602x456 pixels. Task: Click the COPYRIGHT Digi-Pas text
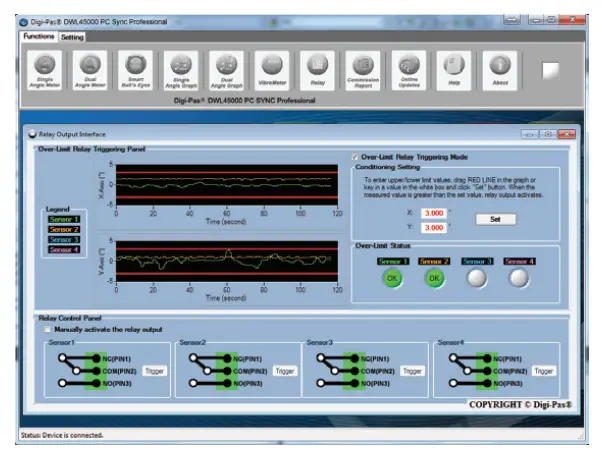click(520, 405)
